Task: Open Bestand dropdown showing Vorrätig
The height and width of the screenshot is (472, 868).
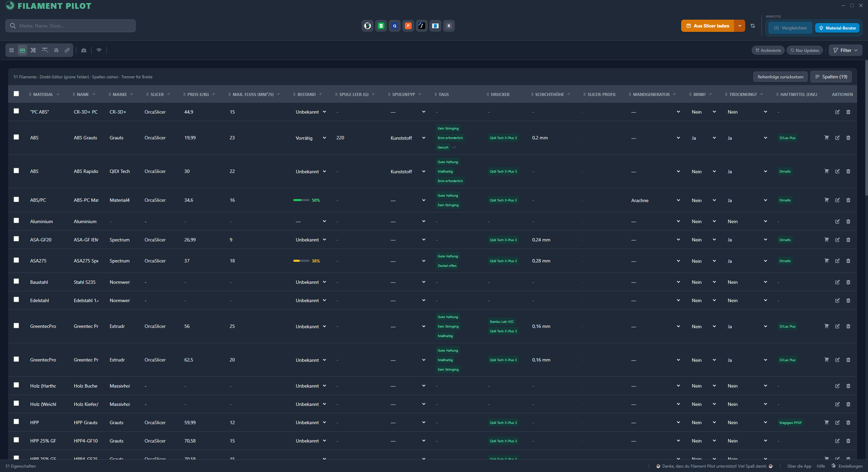Action: tap(311, 138)
